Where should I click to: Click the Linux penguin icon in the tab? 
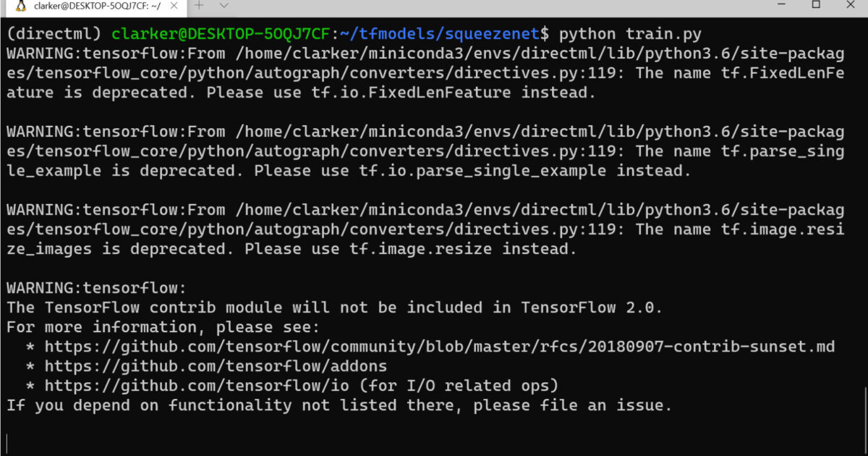pos(20,6)
